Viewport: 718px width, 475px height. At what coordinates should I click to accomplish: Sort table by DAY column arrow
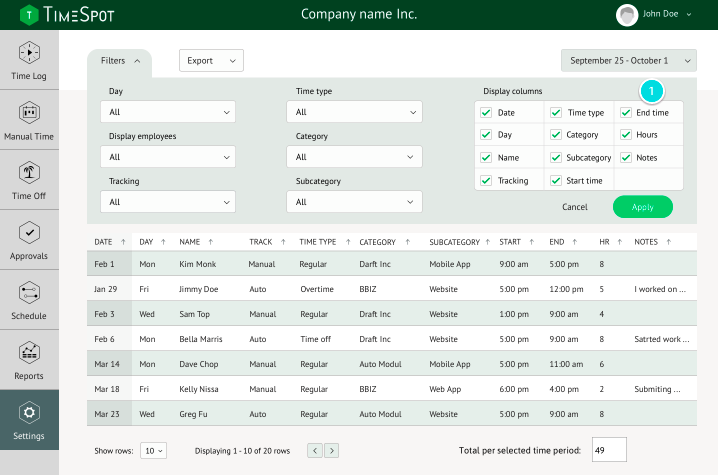coord(163,242)
